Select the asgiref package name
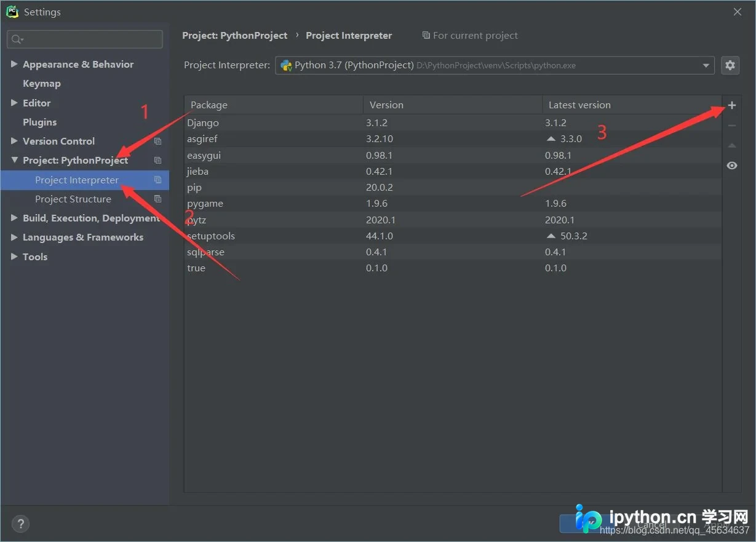 202,139
